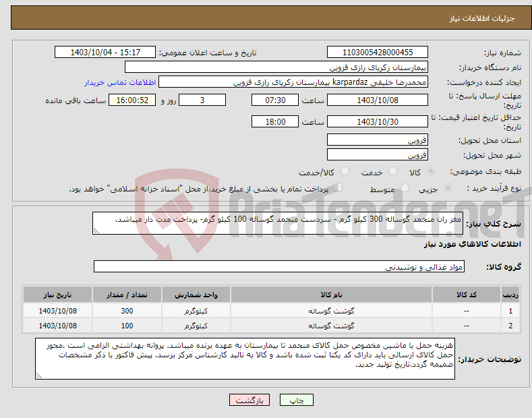Screen dimensions: 532x418
Task: Click the goods group field مواد غذائی و نوشیدنی
Action: 279,267
